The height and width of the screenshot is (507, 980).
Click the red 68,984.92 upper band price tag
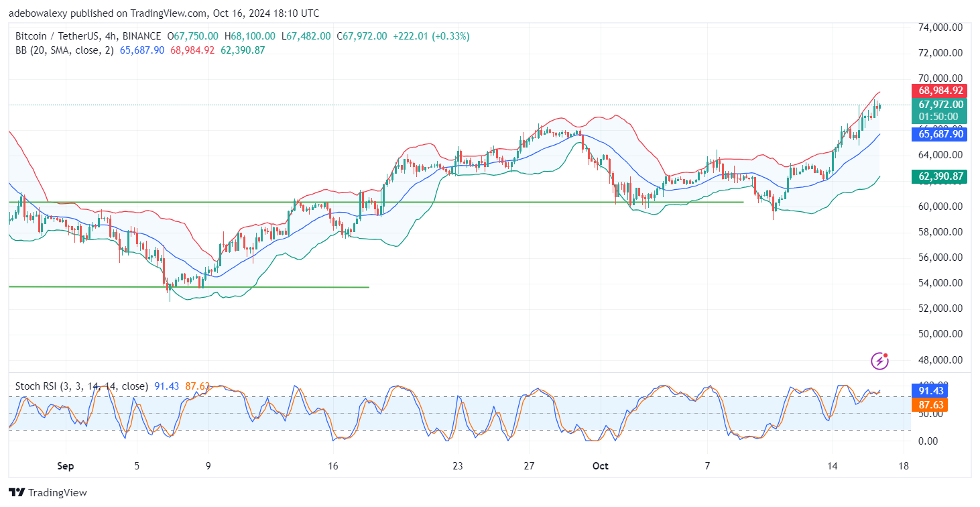click(938, 91)
